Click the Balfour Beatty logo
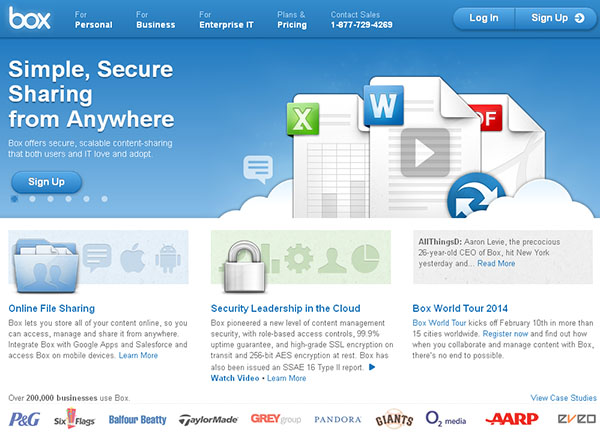The image size is (600, 435). point(138,420)
